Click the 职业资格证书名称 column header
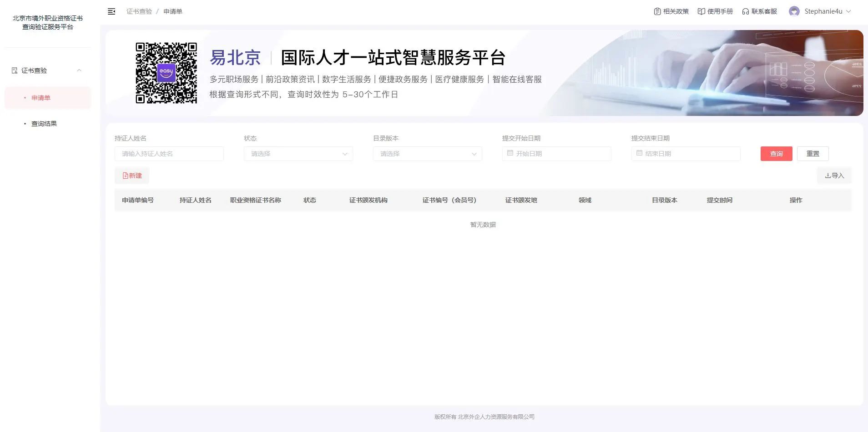 pyautogui.click(x=256, y=200)
